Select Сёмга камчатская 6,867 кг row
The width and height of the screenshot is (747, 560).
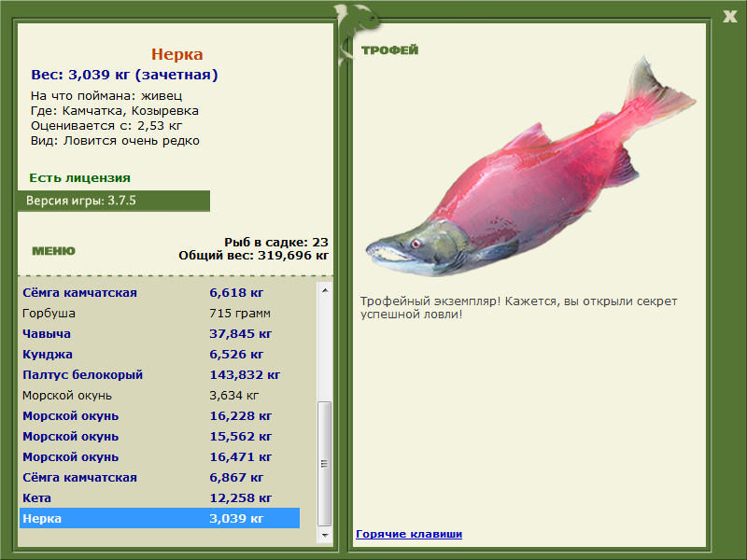tap(160, 477)
